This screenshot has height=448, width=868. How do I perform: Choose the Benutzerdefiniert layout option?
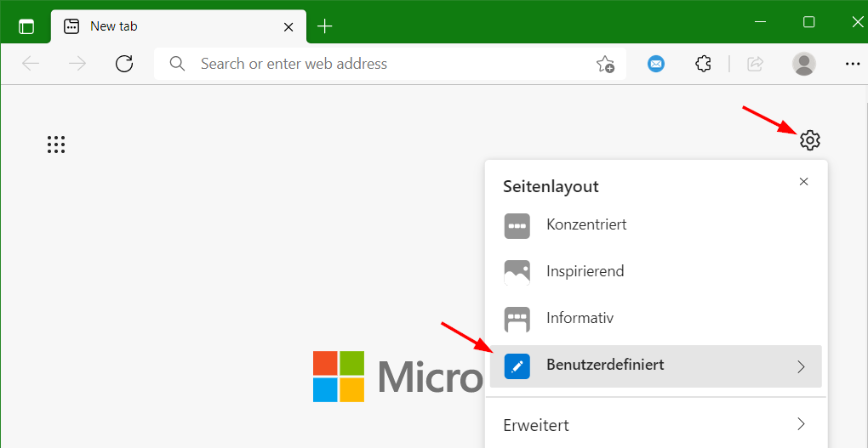[656, 366]
